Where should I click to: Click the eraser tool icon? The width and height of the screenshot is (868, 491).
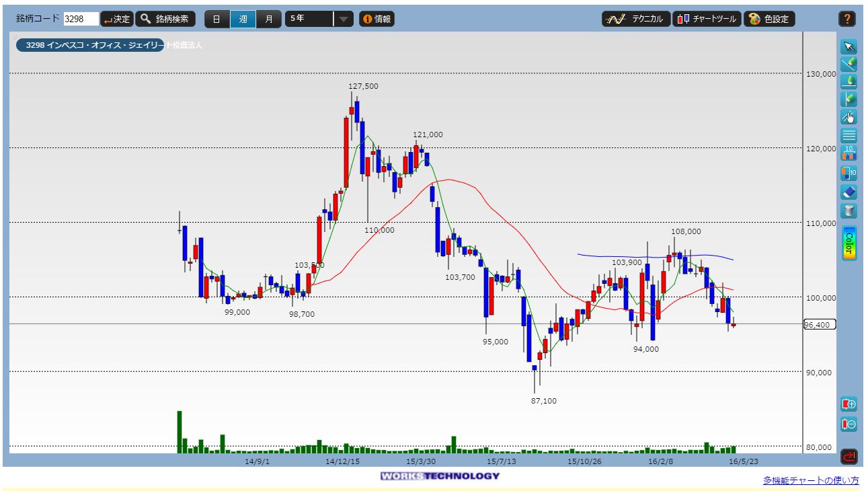849,192
